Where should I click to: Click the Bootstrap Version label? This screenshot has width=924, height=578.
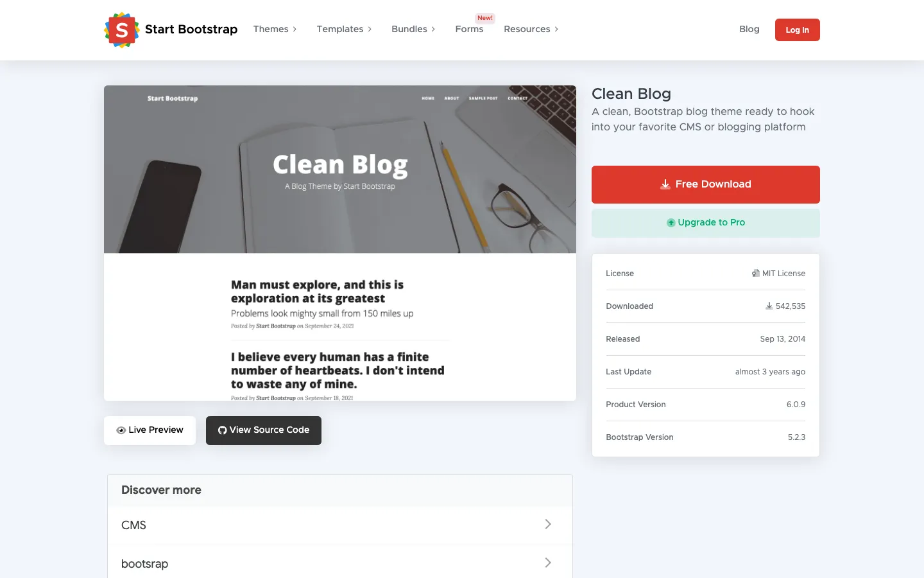(x=640, y=437)
